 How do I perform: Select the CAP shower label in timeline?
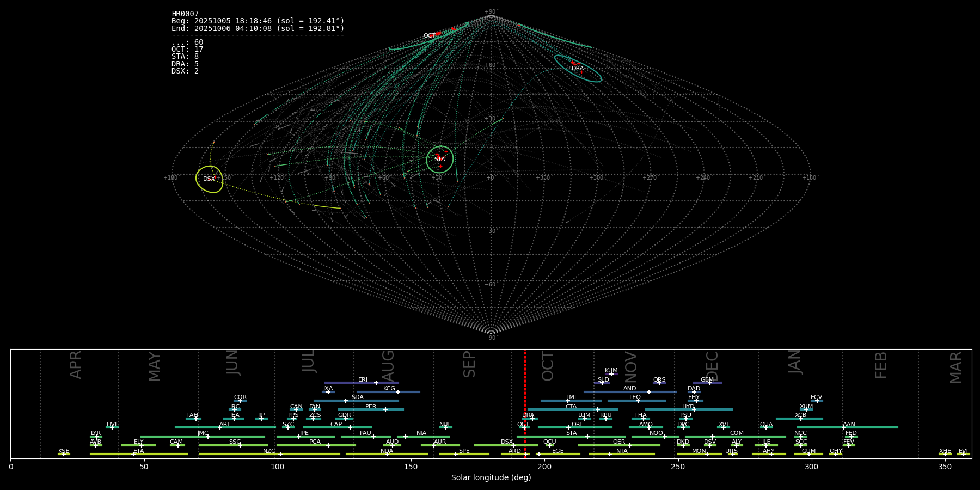coord(336,425)
